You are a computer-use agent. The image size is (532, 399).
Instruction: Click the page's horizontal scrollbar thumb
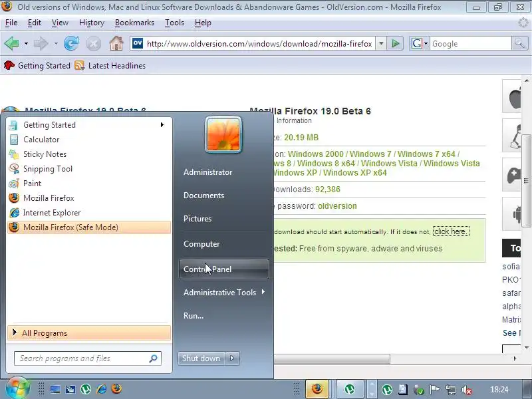[332, 358]
